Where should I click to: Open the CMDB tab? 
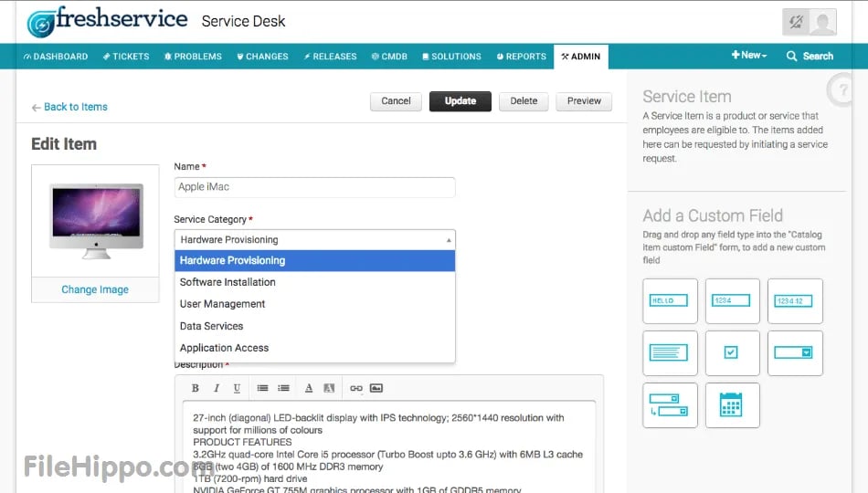tap(389, 57)
